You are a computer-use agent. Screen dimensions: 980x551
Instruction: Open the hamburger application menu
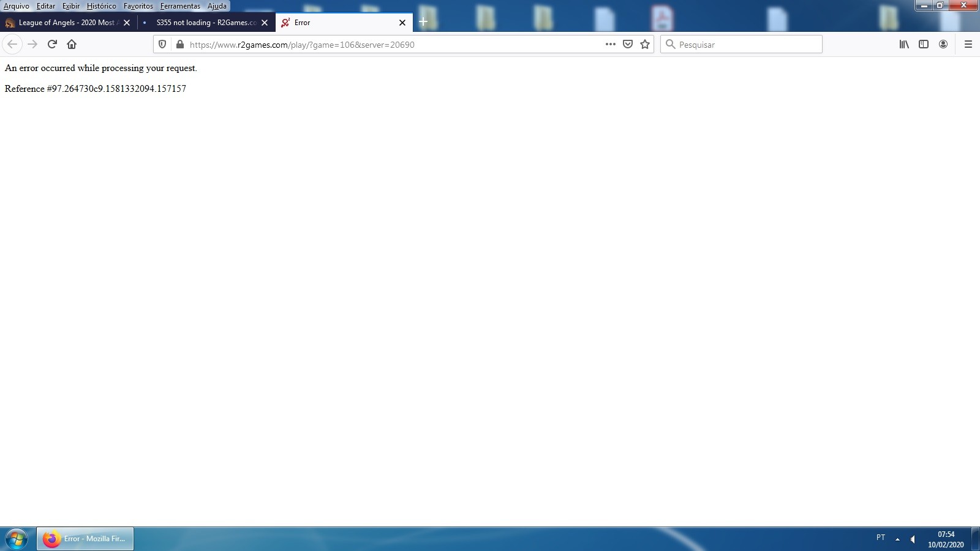tap(968, 44)
